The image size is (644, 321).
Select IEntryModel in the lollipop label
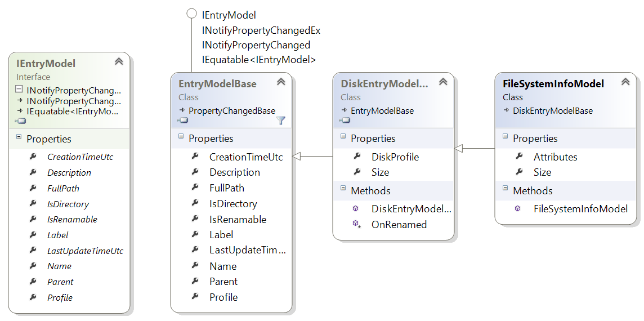coord(229,15)
